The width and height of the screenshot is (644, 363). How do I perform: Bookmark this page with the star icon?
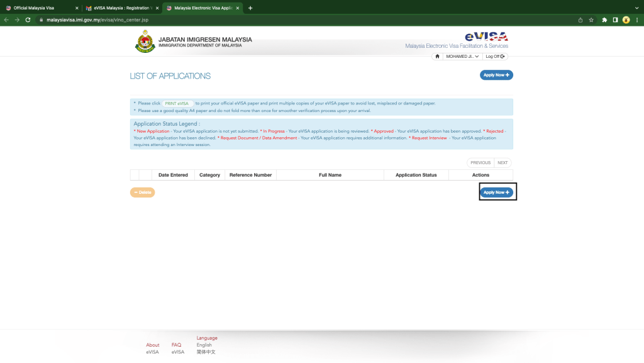point(591,20)
